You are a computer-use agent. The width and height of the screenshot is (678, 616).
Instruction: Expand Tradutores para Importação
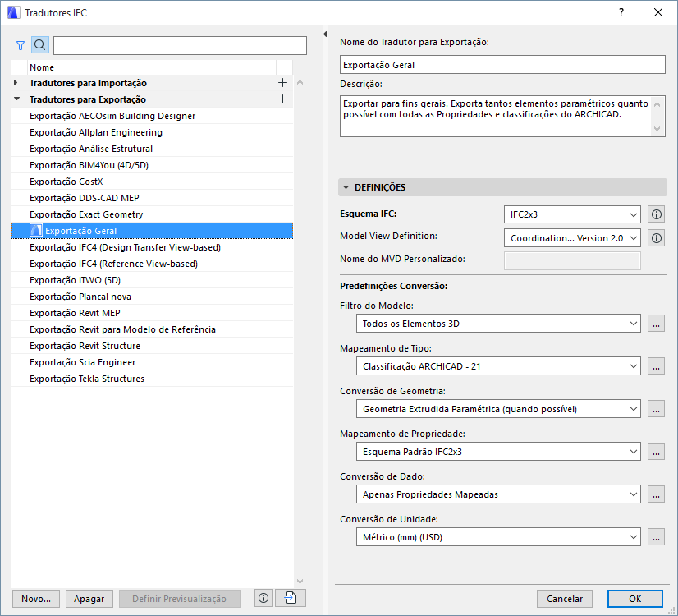(14, 83)
